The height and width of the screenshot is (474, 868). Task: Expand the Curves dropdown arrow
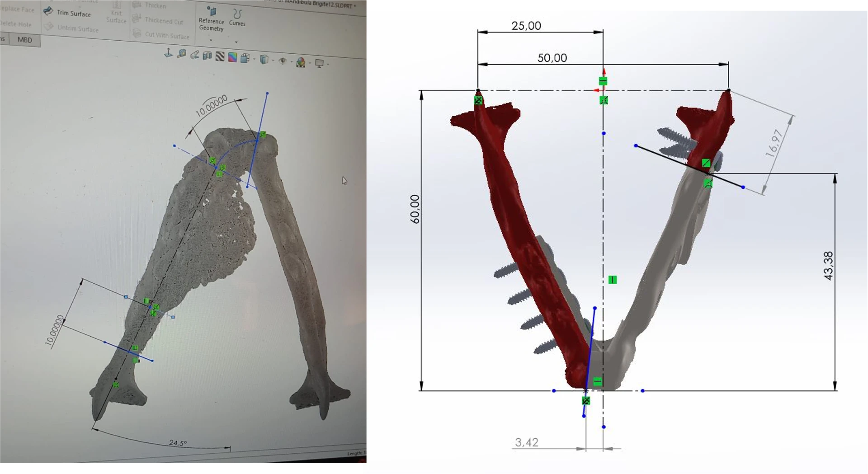(x=236, y=42)
